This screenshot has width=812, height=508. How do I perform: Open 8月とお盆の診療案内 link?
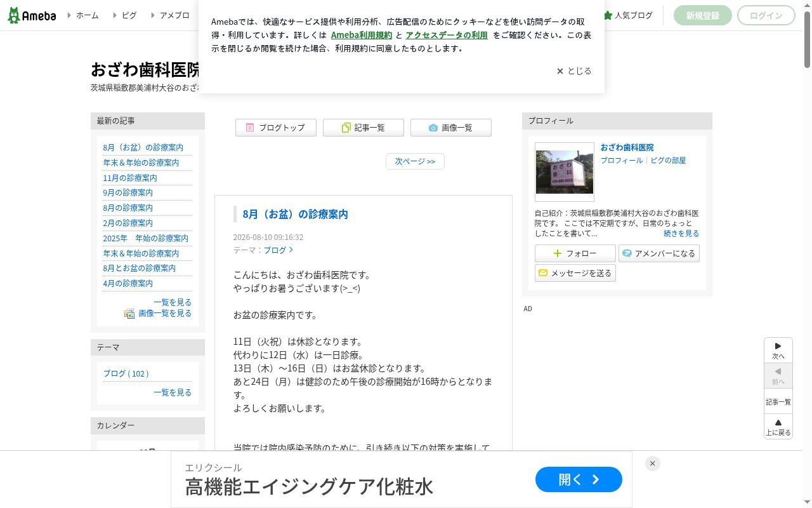pos(140,268)
